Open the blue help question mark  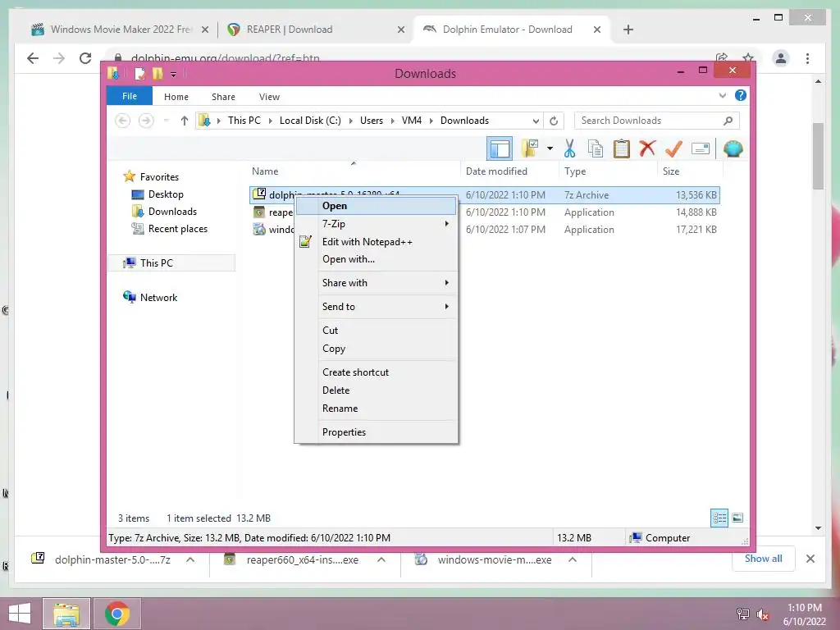pyautogui.click(x=741, y=95)
